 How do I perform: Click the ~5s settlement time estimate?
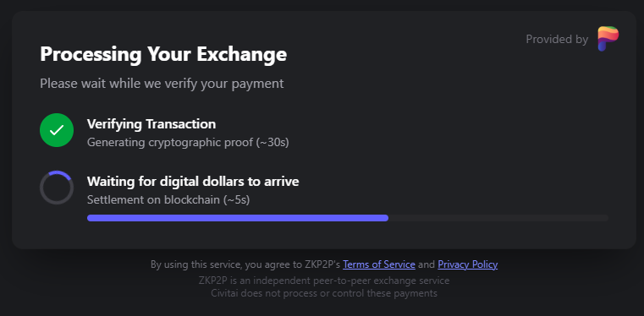click(237, 200)
